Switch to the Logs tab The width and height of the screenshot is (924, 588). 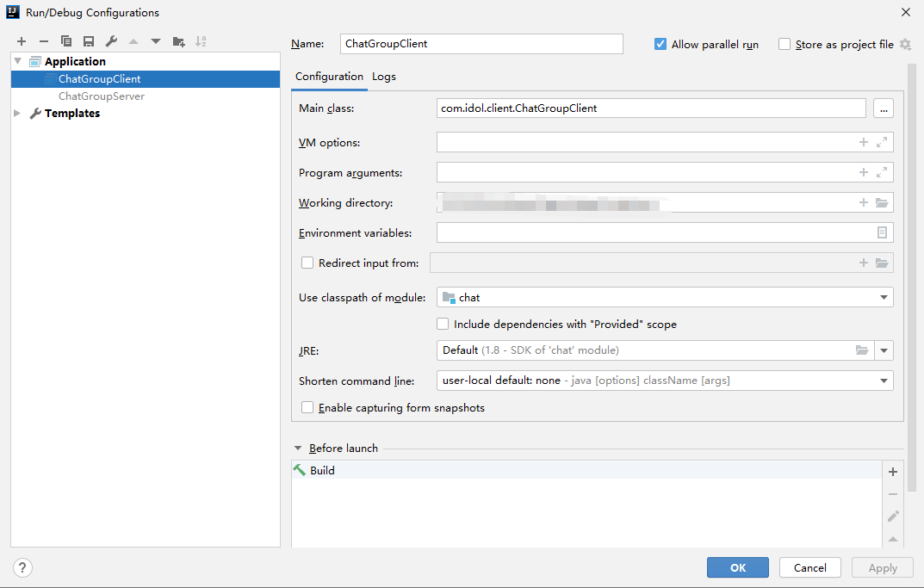tap(383, 77)
